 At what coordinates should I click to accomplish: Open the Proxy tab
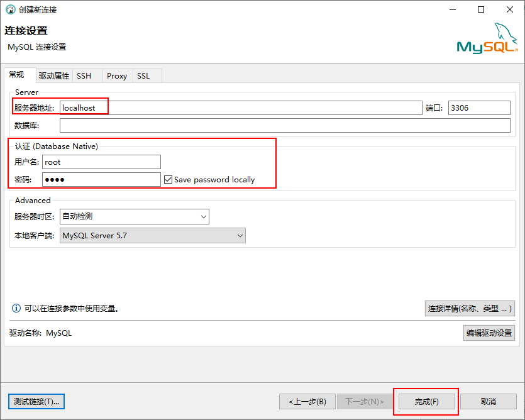[117, 76]
